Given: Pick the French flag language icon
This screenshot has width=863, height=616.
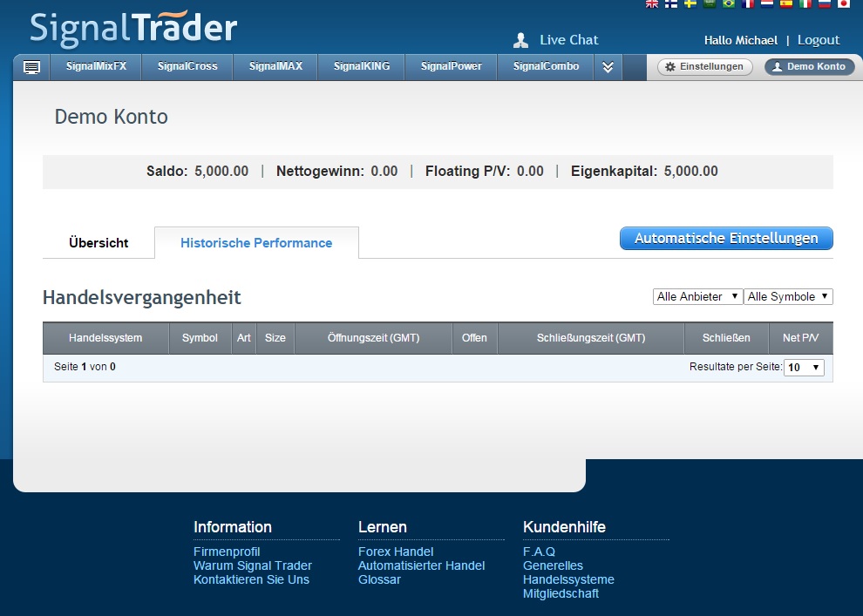Looking at the screenshot, I should 748,3.
